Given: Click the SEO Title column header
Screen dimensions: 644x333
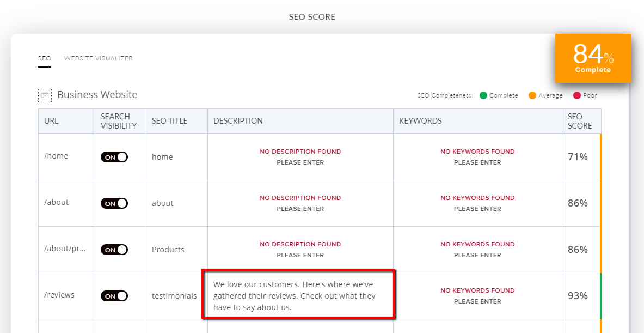Looking at the screenshot, I should coord(176,122).
